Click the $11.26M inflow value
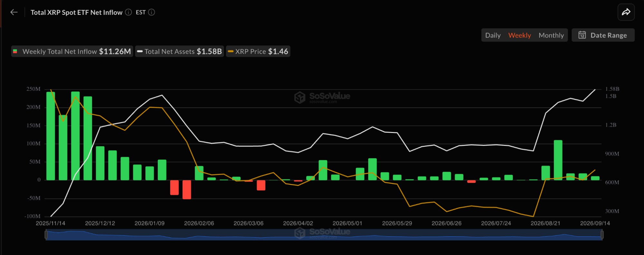The width and height of the screenshot is (644, 255). (x=115, y=51)
